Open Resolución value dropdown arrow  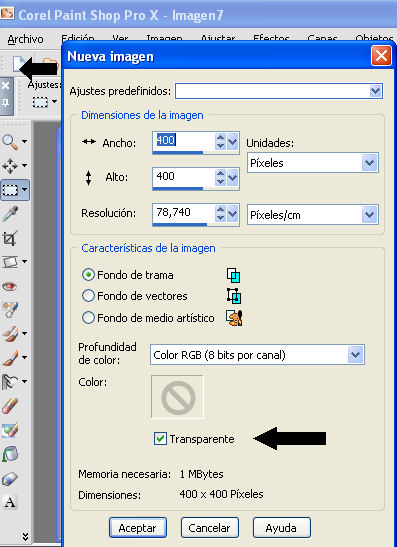(233, 213)
